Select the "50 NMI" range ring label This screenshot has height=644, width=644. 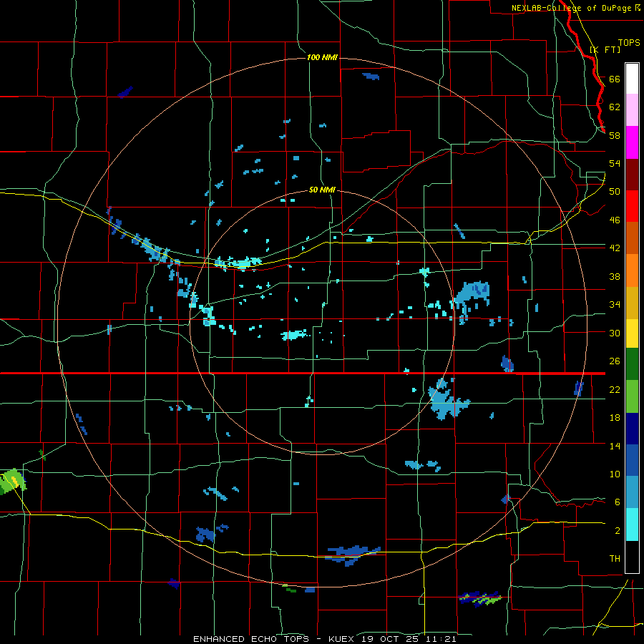pyautogui.click(x=322, y=190)
